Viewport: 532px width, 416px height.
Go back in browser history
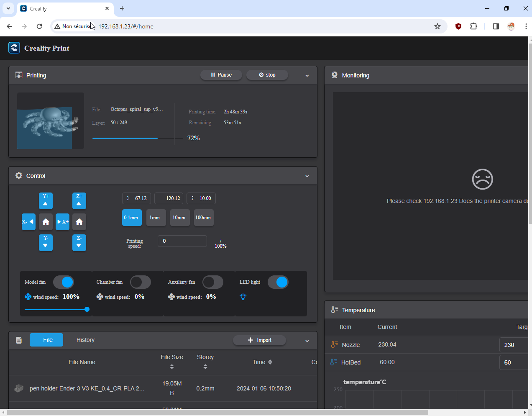pyautogui.click(x=9, y=26)
